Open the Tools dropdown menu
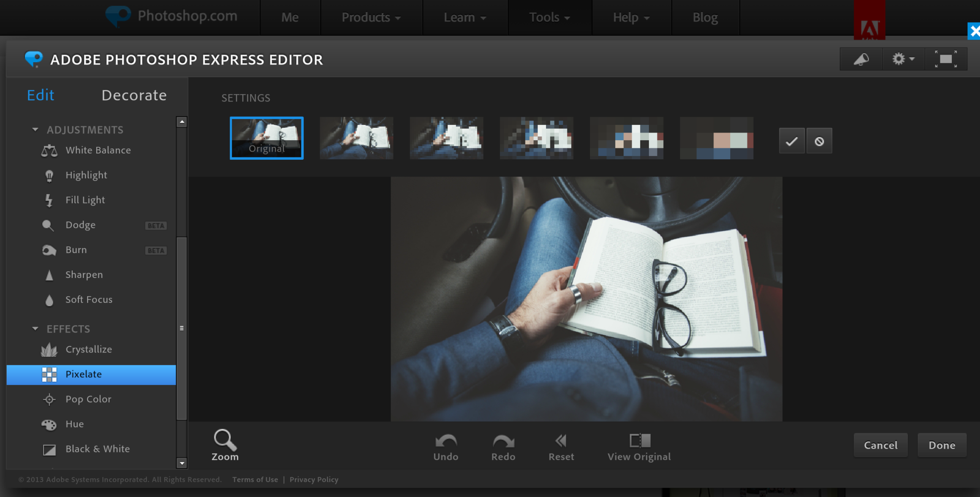Screen dimensions: 980x497 [x=550, y=18]
